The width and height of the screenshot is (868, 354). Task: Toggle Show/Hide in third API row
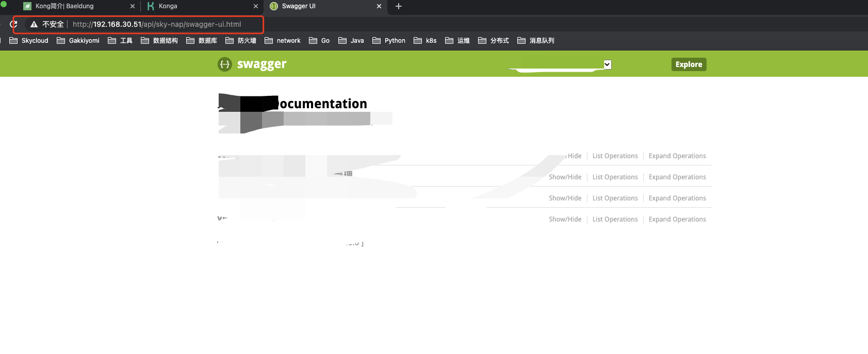click(565, 198)
